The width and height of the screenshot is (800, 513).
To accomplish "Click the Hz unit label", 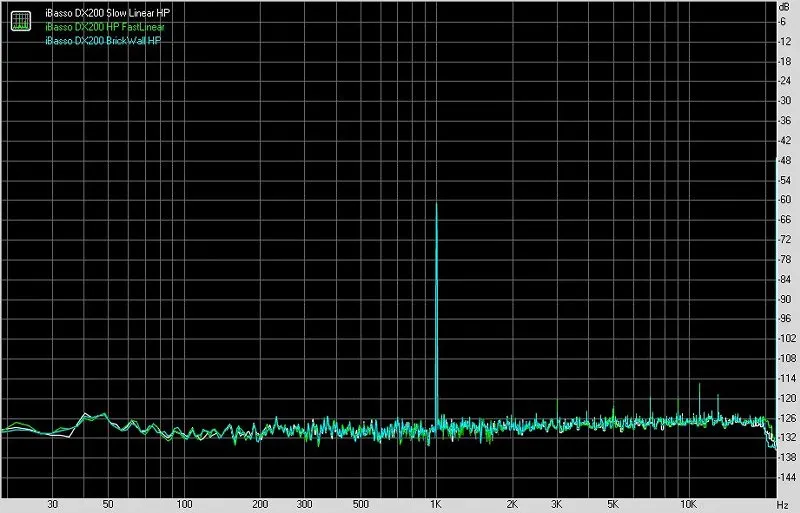I will [x=783, y=505].
